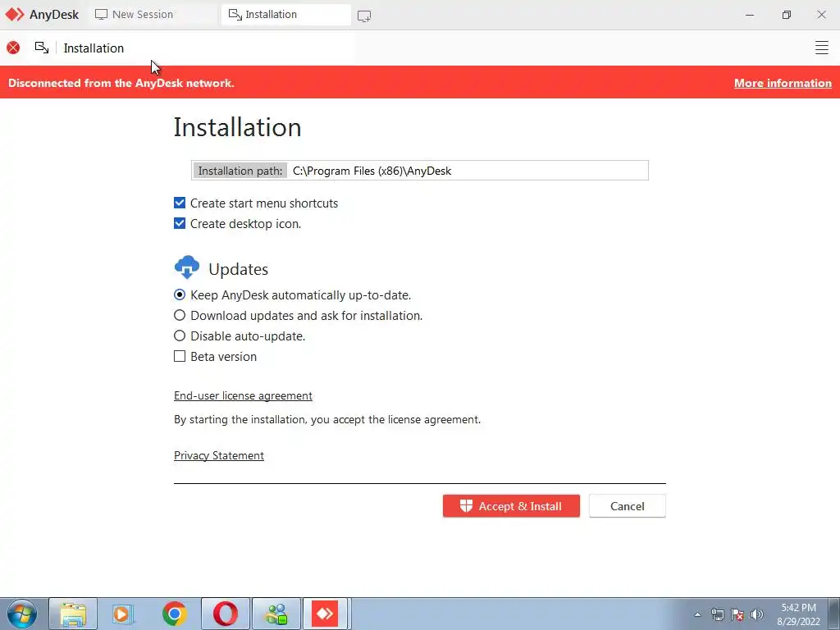Click the Accept & Install button

pos(511,506)
